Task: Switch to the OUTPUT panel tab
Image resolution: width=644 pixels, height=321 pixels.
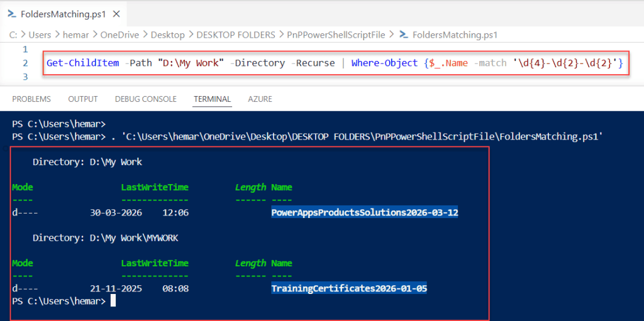Action: click(x=83, y=99)
